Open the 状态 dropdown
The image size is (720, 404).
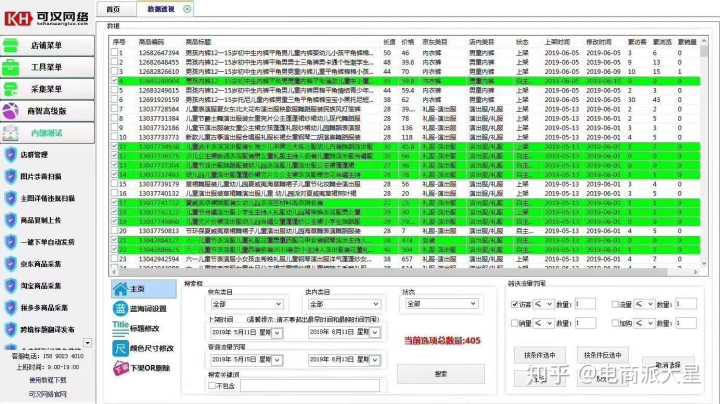point(441,304)
